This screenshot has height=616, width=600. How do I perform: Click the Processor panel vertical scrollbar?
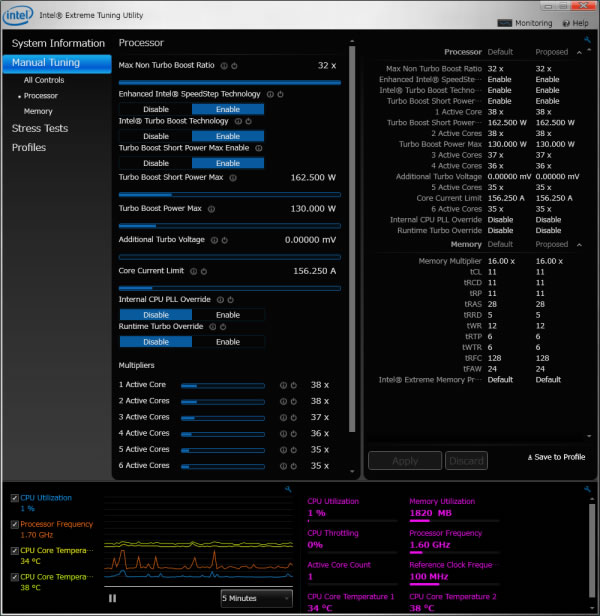(x=352, y=240)
